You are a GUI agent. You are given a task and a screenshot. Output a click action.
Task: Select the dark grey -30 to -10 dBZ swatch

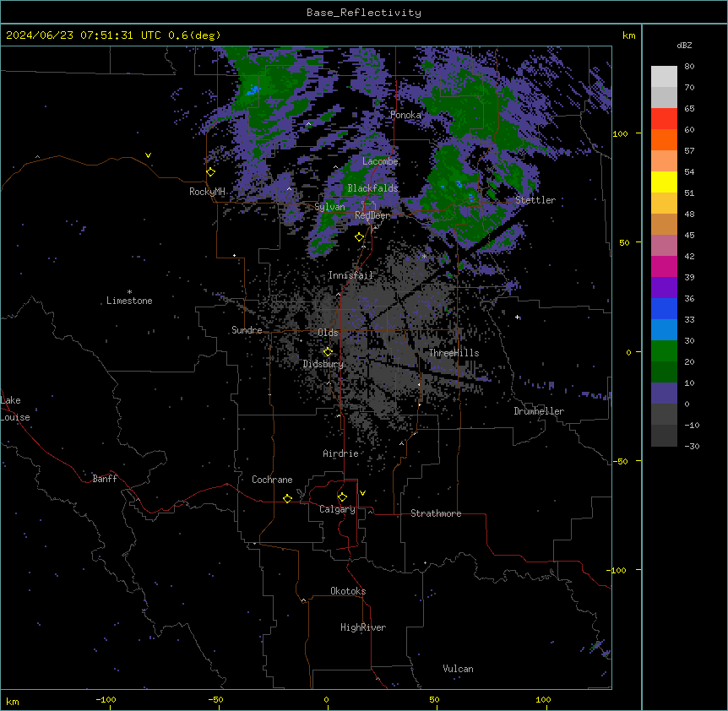pyautogui.click(x=664, y=436)
